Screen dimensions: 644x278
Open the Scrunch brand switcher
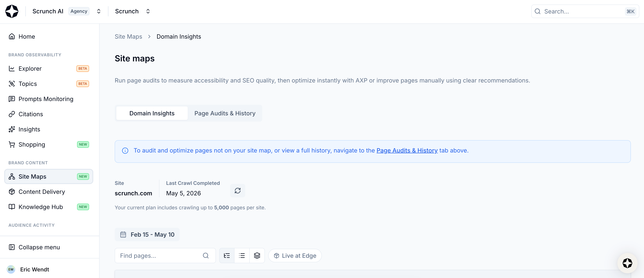click(148, 11)
